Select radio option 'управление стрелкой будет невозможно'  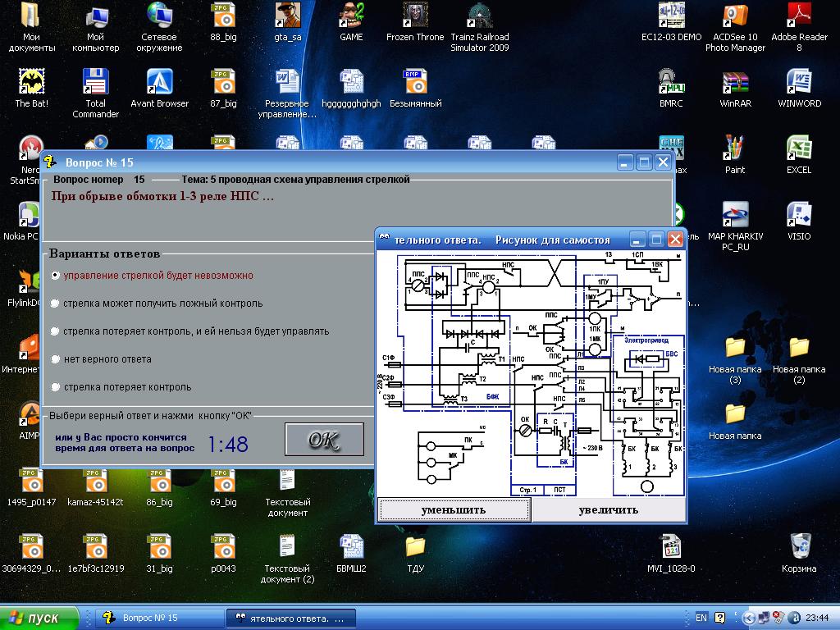point(55,276)
